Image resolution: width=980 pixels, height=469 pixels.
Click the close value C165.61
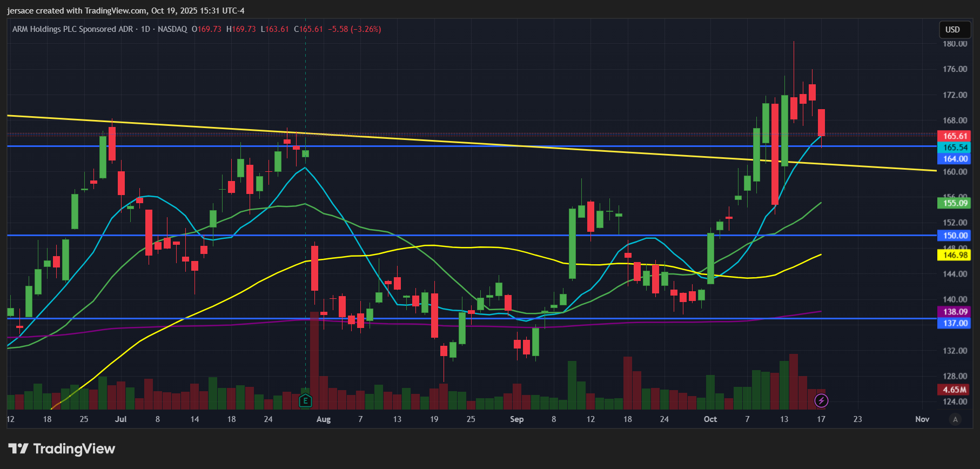pos(308,29)
